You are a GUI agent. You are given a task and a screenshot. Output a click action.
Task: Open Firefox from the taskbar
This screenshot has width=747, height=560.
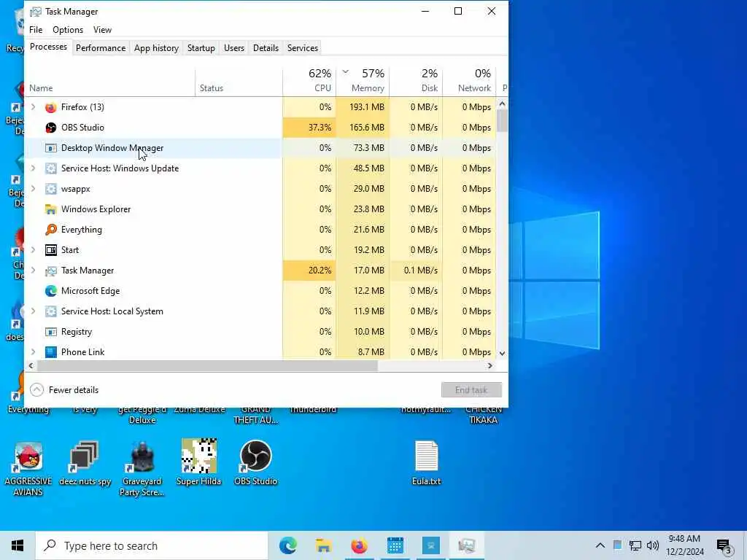tap(359, 545)
